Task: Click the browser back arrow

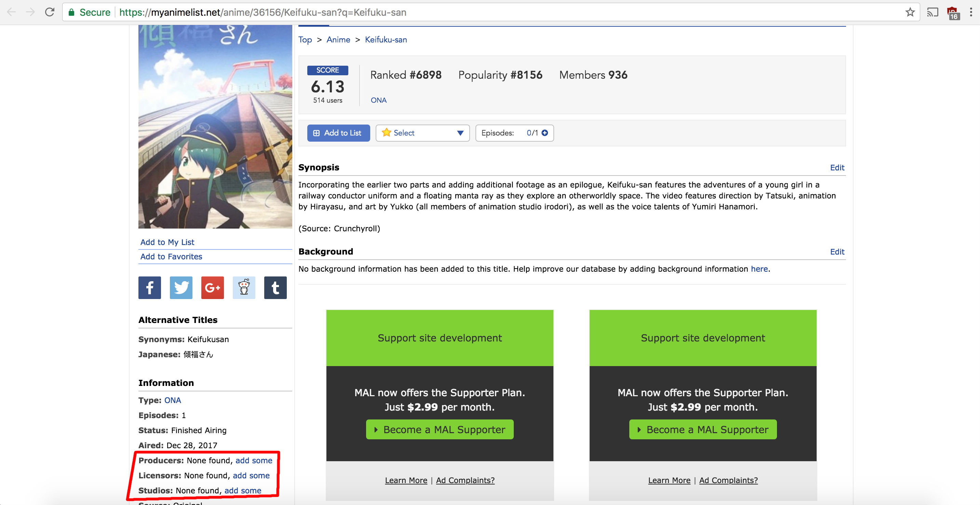Action: pos(11,12)
